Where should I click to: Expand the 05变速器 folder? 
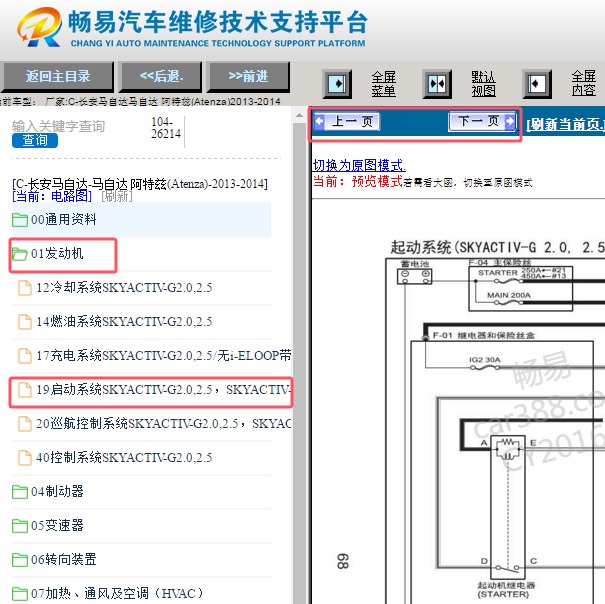coord(19,526)
